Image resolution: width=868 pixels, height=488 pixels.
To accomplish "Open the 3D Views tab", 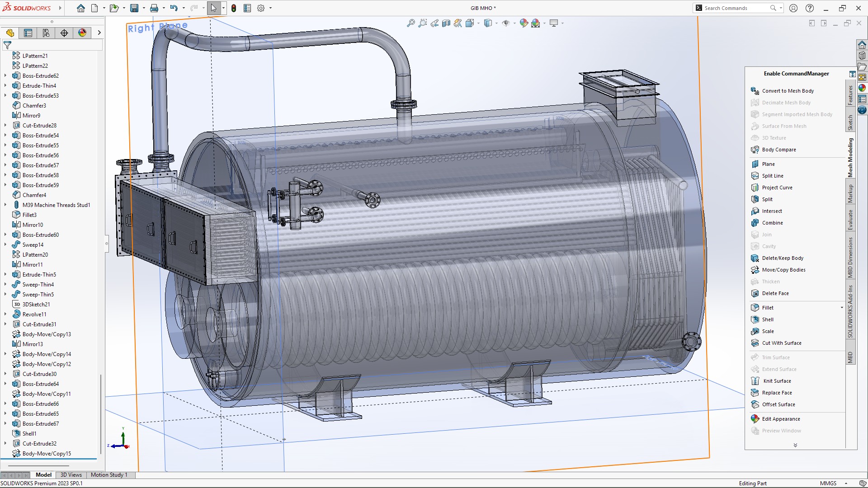I will point(71,475).
